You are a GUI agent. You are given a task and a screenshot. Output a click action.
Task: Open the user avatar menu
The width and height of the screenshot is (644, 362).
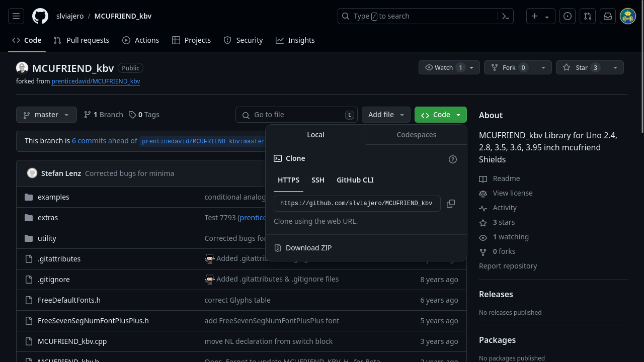628,16
